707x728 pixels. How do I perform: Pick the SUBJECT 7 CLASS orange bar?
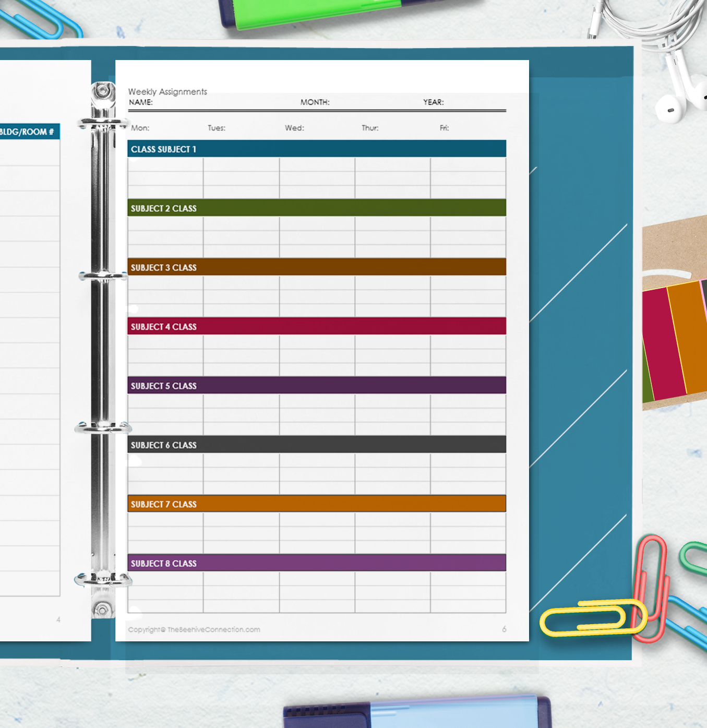317,504
